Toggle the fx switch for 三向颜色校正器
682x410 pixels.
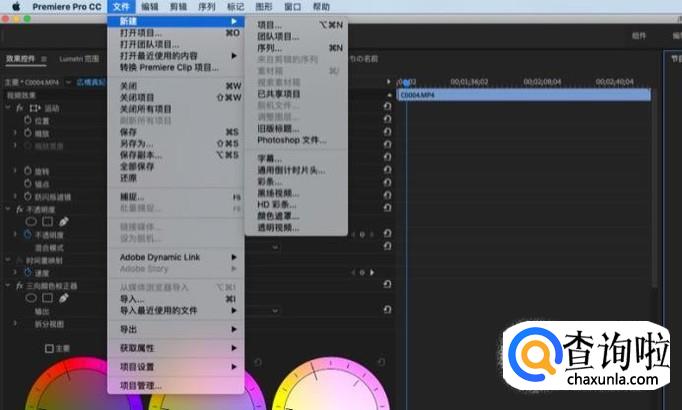19,285
